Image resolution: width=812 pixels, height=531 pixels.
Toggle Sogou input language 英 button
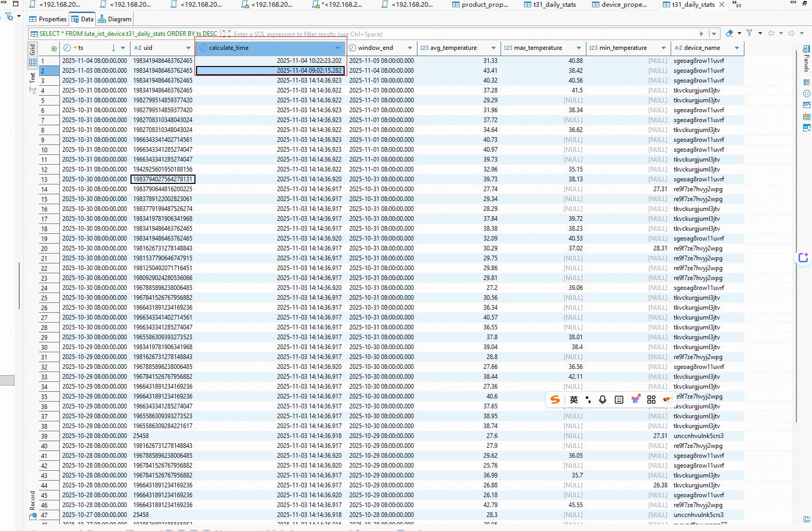[x=573, y=400]
